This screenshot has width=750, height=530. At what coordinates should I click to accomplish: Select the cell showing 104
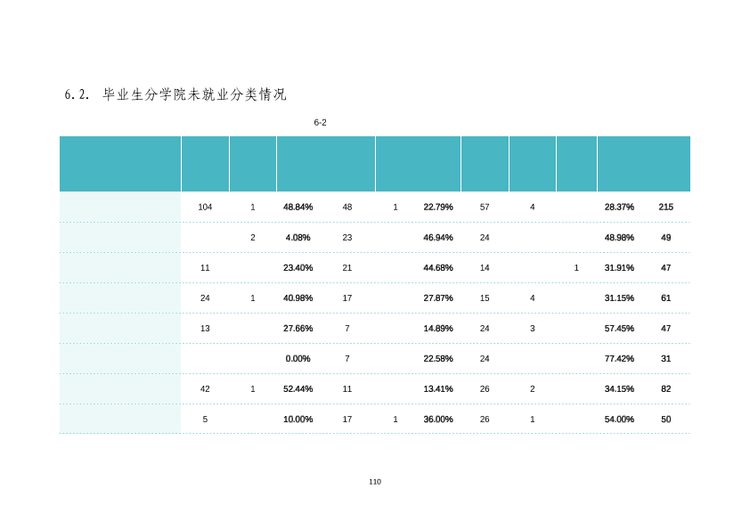205,207
